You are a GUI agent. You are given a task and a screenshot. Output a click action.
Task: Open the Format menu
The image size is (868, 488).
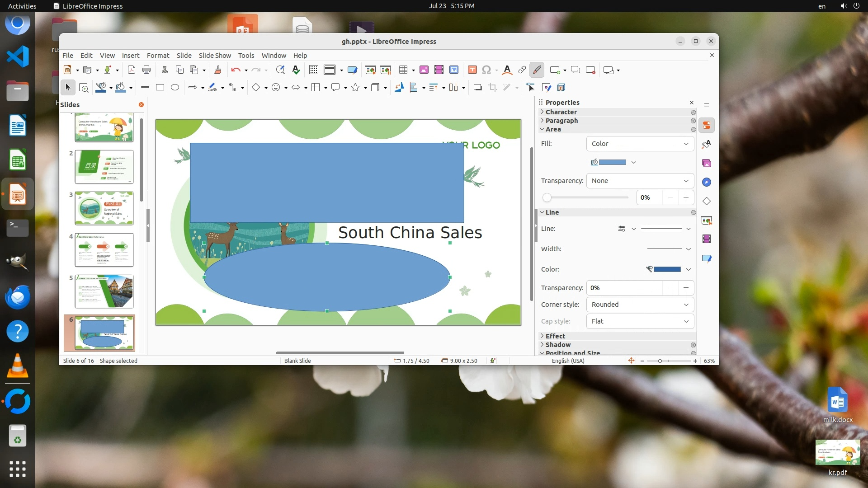(x=158, y=56)
